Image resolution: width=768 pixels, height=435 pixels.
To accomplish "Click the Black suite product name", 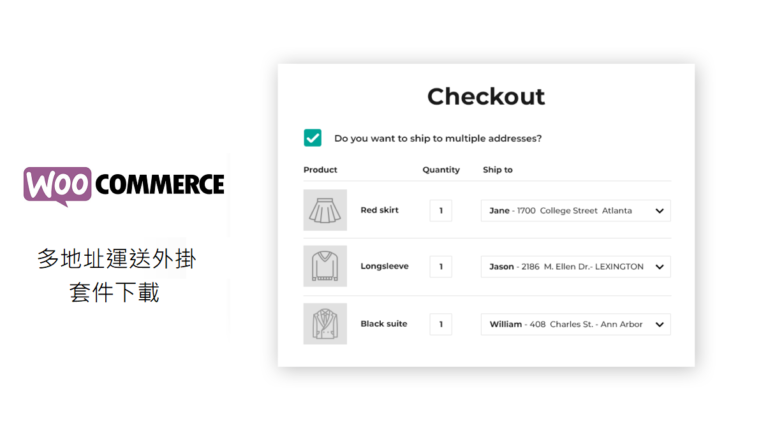I will pos(383,324).
